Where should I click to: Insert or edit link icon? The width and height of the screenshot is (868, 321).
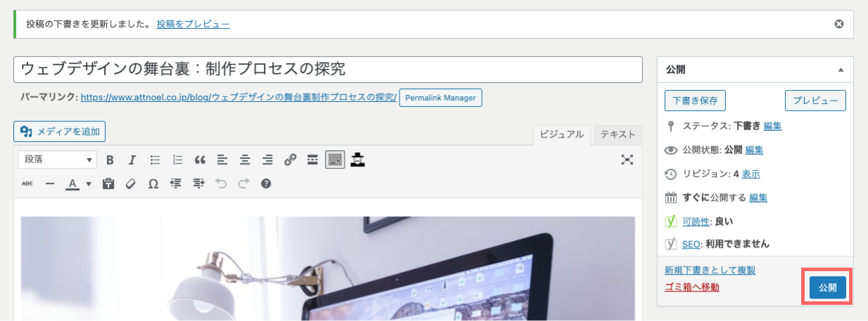click(x=290, y=160)
